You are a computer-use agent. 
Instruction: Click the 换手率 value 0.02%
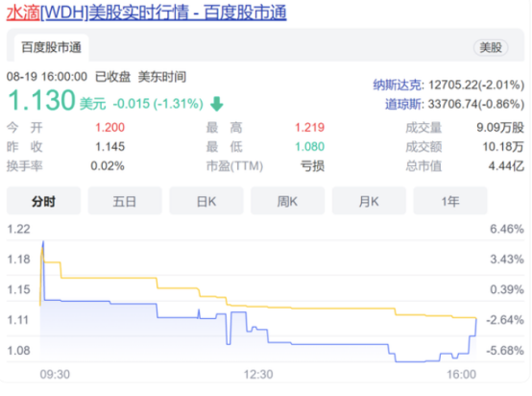point(108,166)
